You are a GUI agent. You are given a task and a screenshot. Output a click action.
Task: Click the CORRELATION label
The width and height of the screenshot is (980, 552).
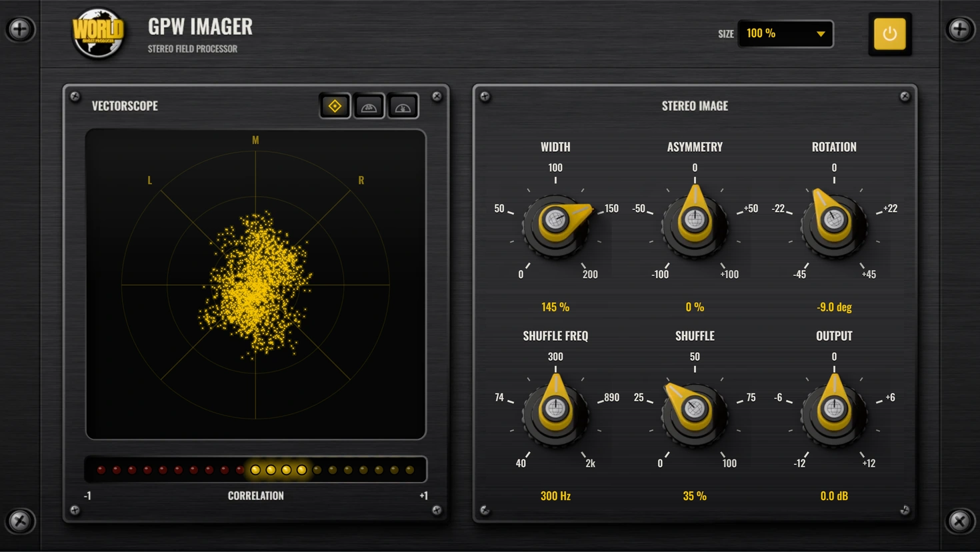256,496
